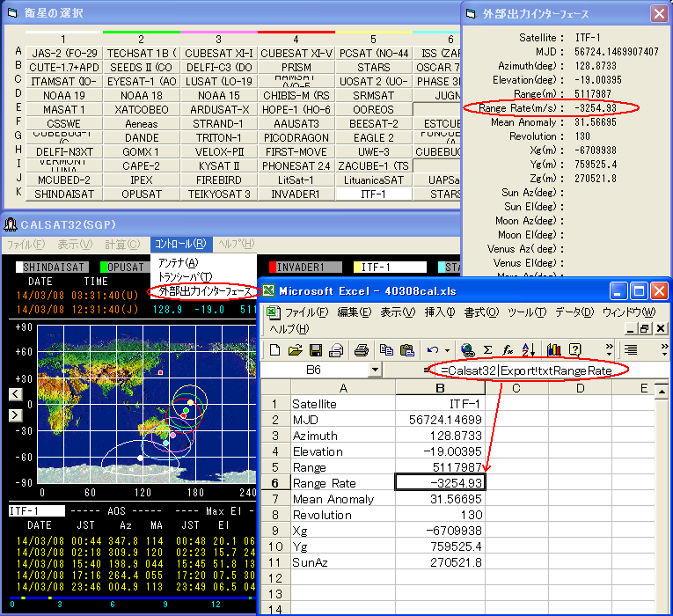
Task: Click the yellow swatch beside ITF-1 legend
Action: 356,267
